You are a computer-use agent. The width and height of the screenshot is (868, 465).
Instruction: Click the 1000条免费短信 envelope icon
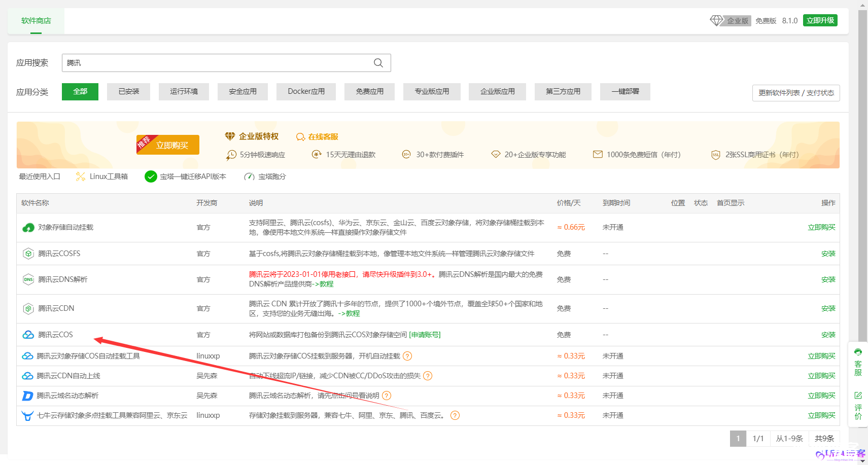[598, 154]
